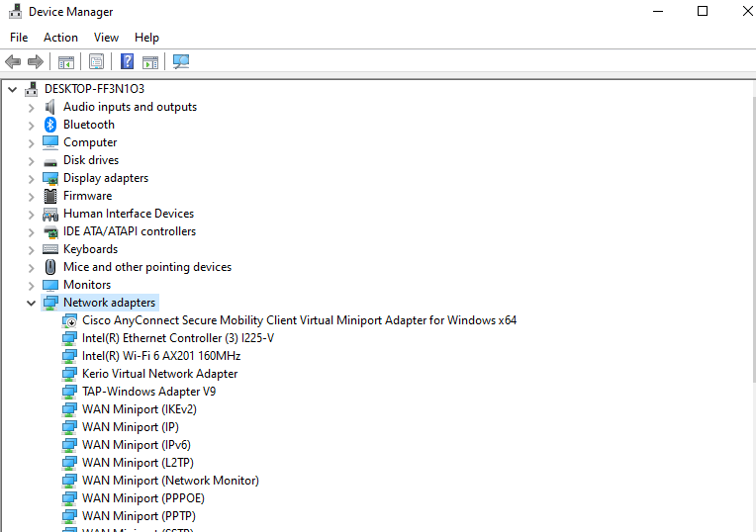Click the Scan for hardware changes icon
Screen dimensions: 756x532
click(181, 61)
